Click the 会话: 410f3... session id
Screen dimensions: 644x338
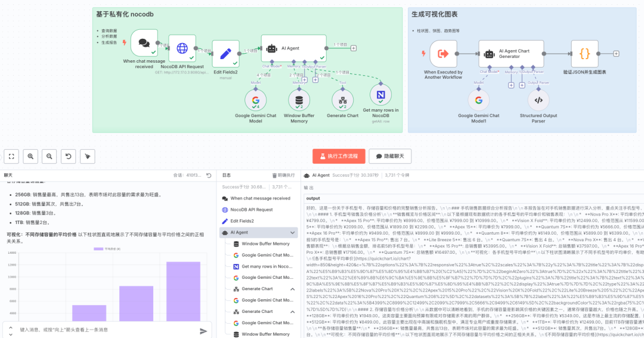(187, 175)
